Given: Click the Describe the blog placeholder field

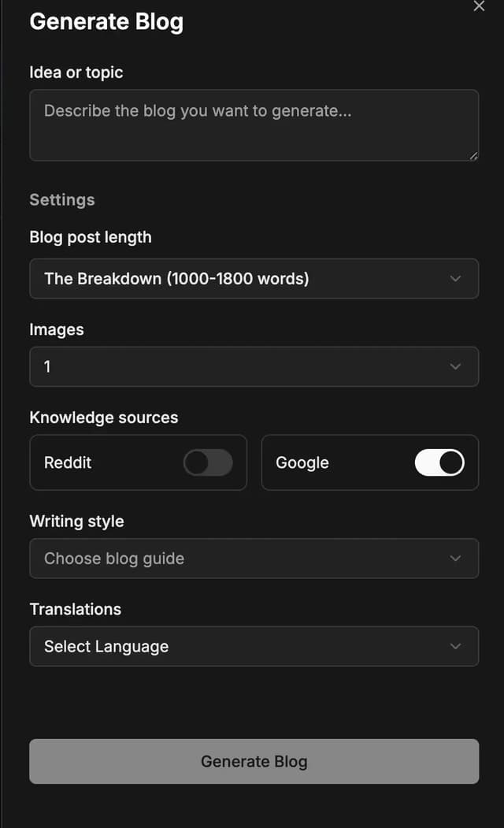Looking at the screenshot, I should [254, 125].
